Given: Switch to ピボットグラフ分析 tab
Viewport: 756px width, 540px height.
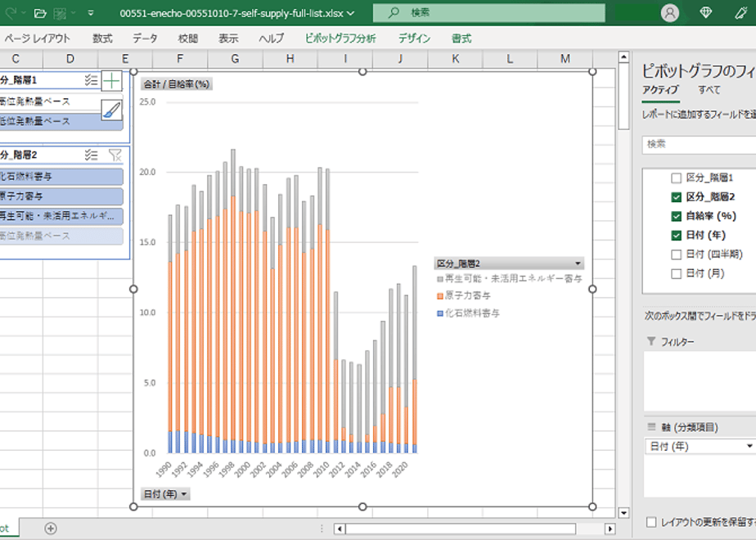Looking at the screenshot, I should 340,38.
